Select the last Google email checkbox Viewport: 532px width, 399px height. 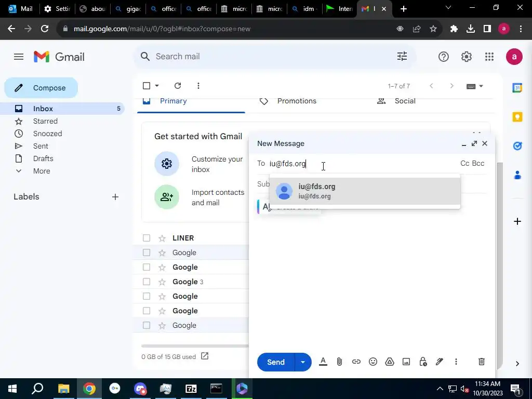[x=146, y=325]
